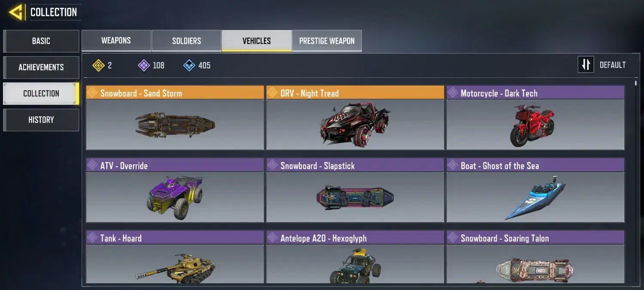Go back using the yellow arrow icon
Image resolution: width=644 pixels, height=290 pixels.
pos(16,12)
